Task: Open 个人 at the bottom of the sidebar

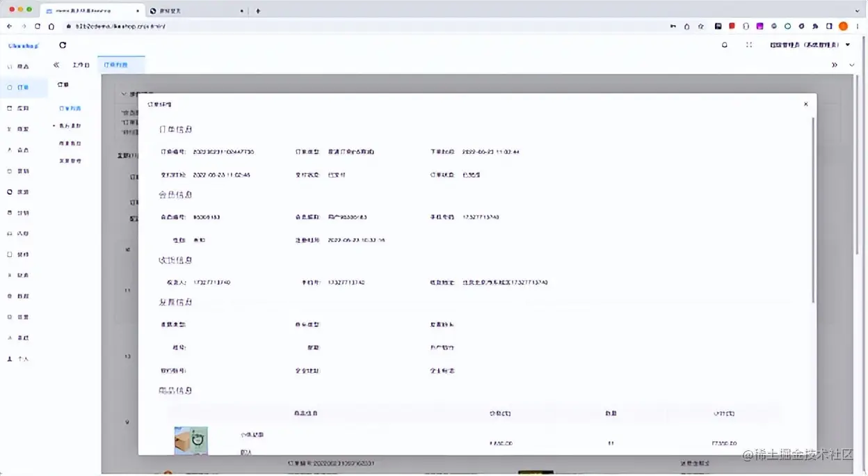Action: 24,358
